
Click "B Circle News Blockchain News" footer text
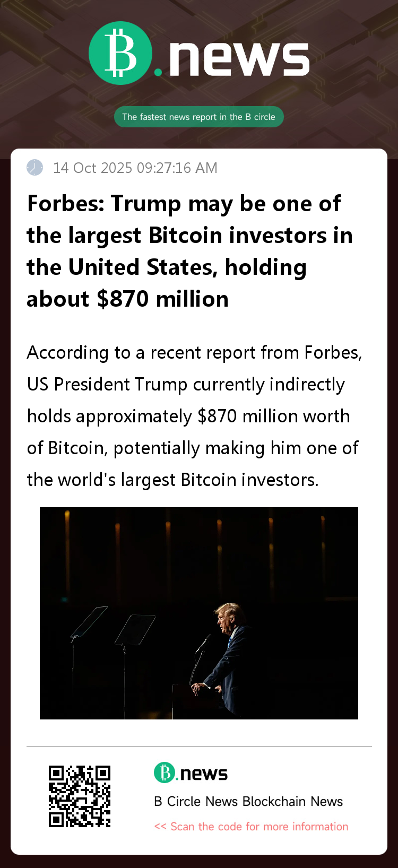point(248,801)
